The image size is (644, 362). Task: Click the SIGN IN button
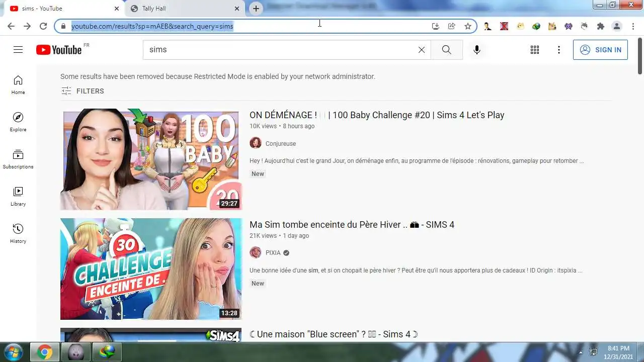[600, 50]
